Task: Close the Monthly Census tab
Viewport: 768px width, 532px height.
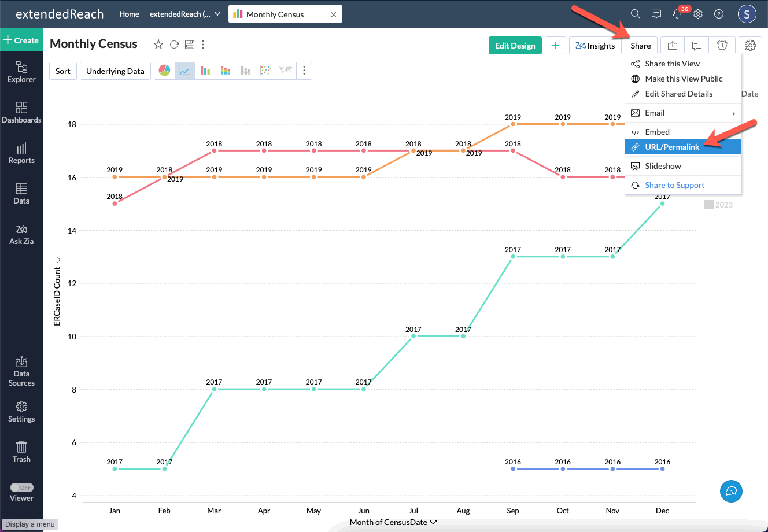Action: click(334, 14)
